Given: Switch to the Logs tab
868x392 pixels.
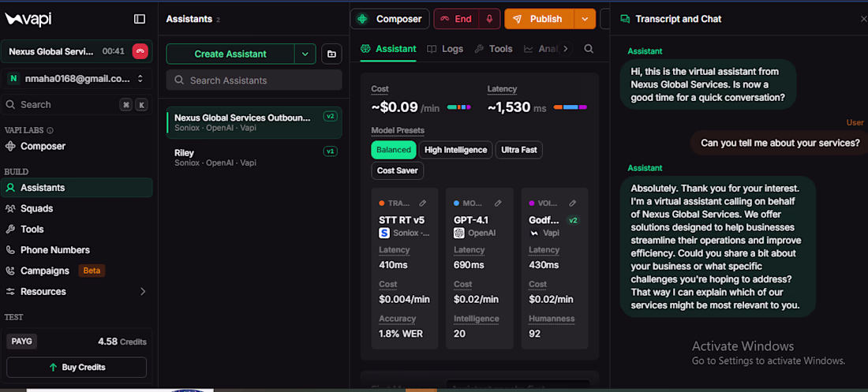Looking at the screenshot, I should pos(445,49).
